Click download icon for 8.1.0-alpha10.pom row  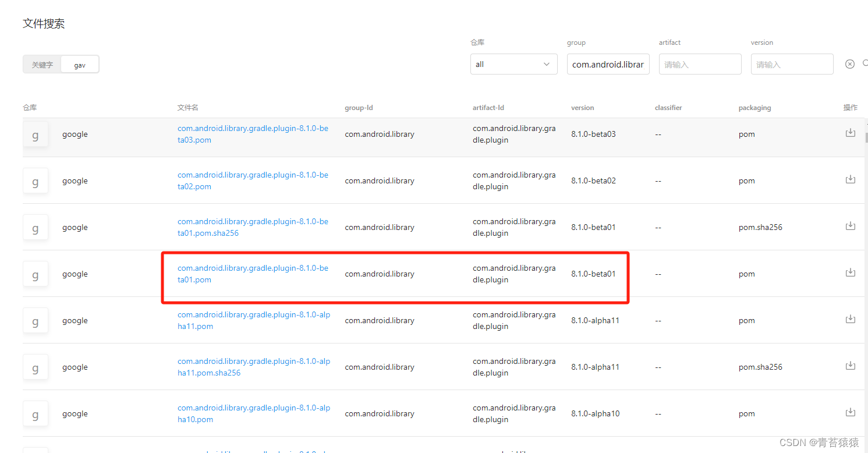click(x=851, y=412)
